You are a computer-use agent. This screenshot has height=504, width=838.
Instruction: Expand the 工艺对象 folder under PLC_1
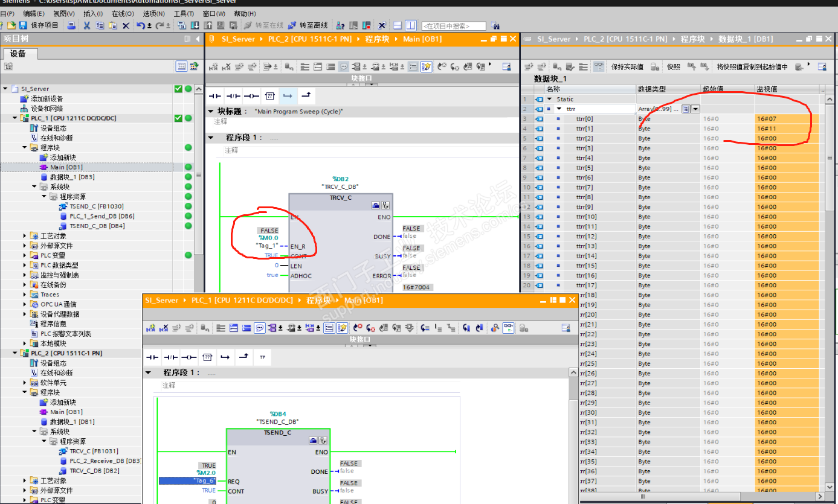click(x=25, y=236)
